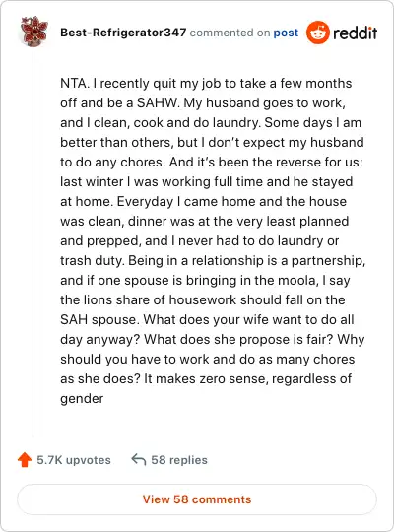Open "View 58 comments" button
This screenshot has width=394, height=532.
pos(197,499)
